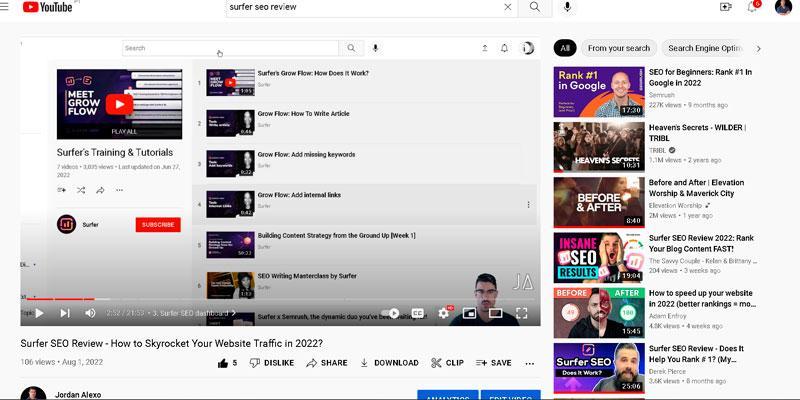The image size is (800, 400).
Task: Select the 'Search Engine Optim...' chip
Action: [705, 48]
